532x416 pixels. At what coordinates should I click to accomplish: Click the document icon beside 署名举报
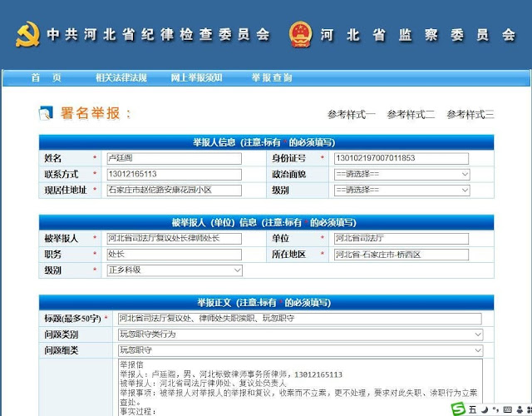(45, 114)
